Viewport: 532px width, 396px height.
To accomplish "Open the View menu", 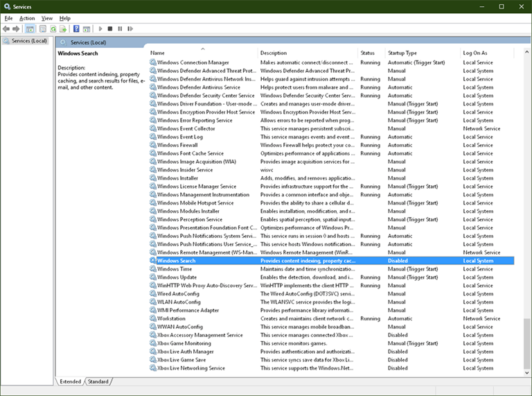I will 47,18.
